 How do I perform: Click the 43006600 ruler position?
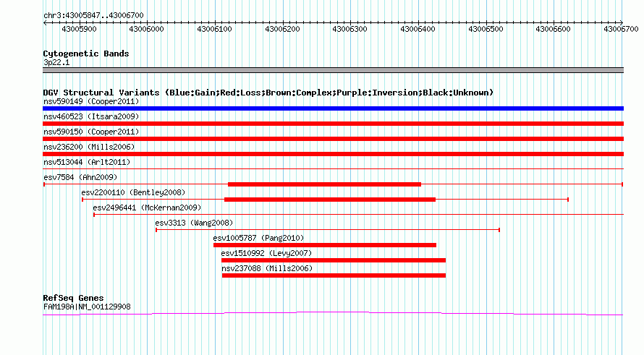pos(553,29)
